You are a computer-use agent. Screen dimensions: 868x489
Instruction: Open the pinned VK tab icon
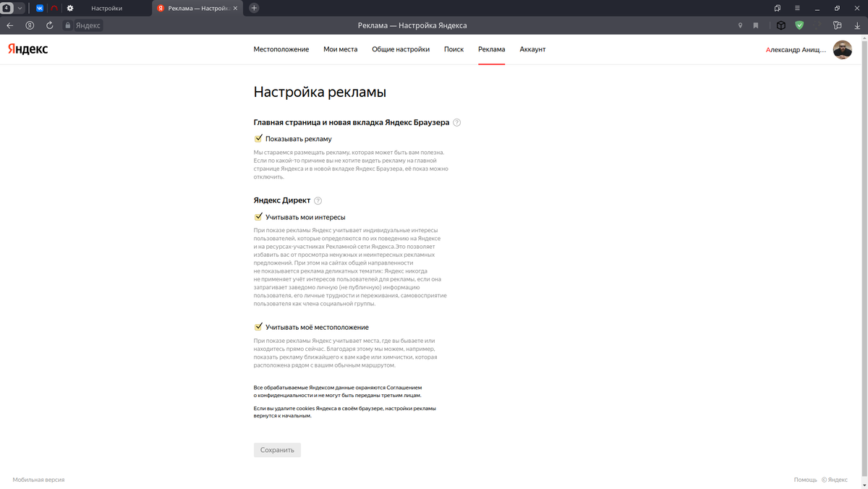click(40, 8)
